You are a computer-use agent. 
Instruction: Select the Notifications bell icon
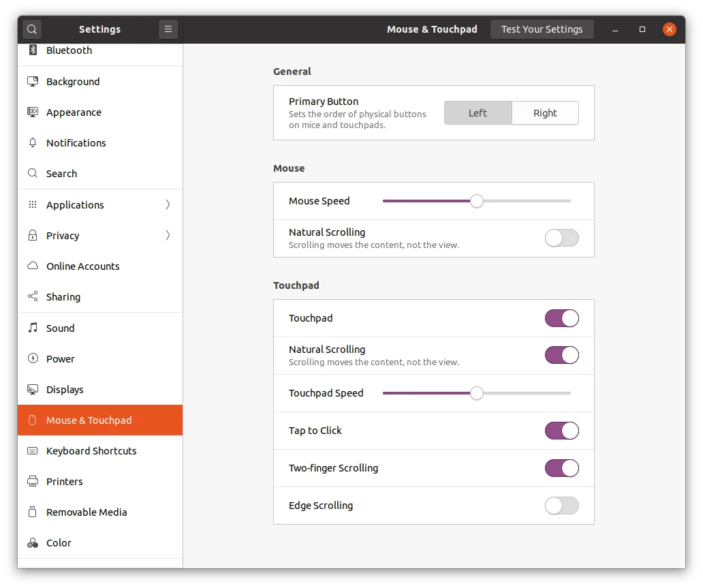33,142
